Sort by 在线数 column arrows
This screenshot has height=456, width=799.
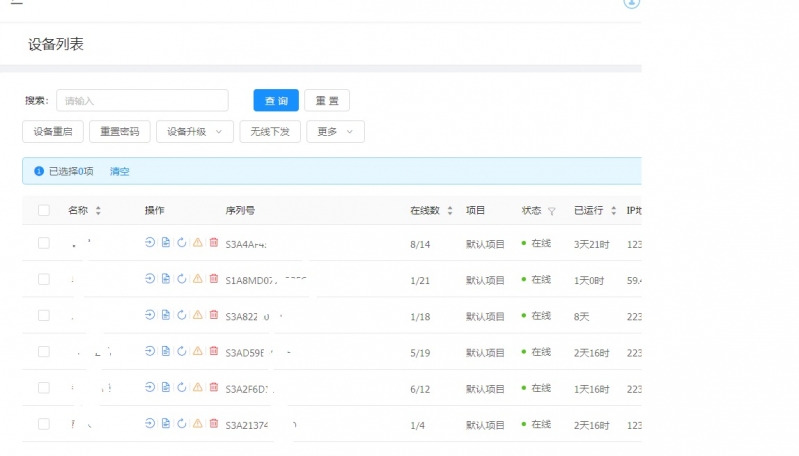tap(450, 210)
